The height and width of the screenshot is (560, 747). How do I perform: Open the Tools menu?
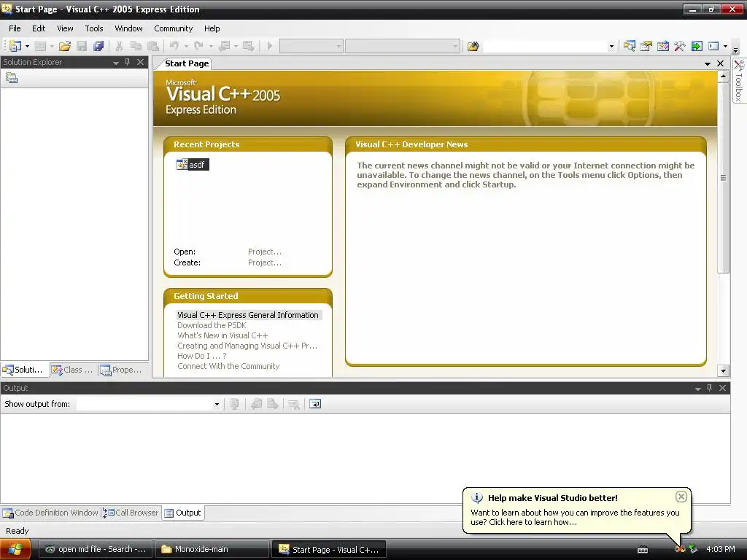pyautogui.click(x=94, y=28)
